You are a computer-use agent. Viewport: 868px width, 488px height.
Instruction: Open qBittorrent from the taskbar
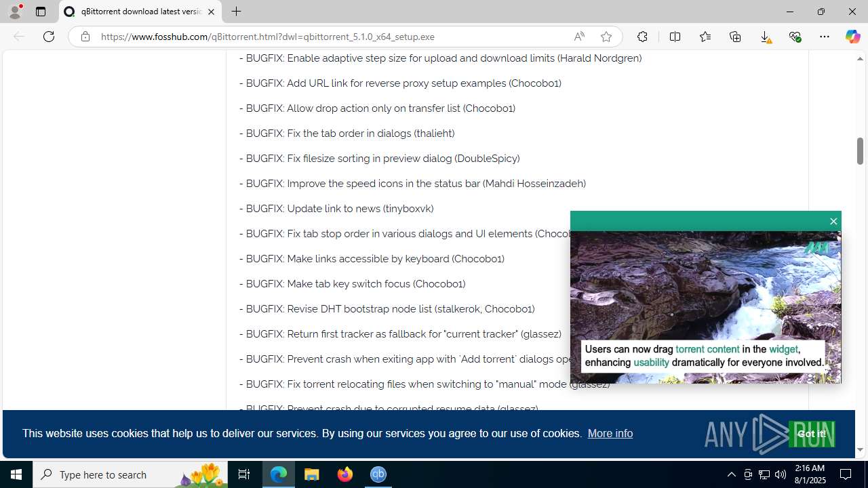click(378, 474)
